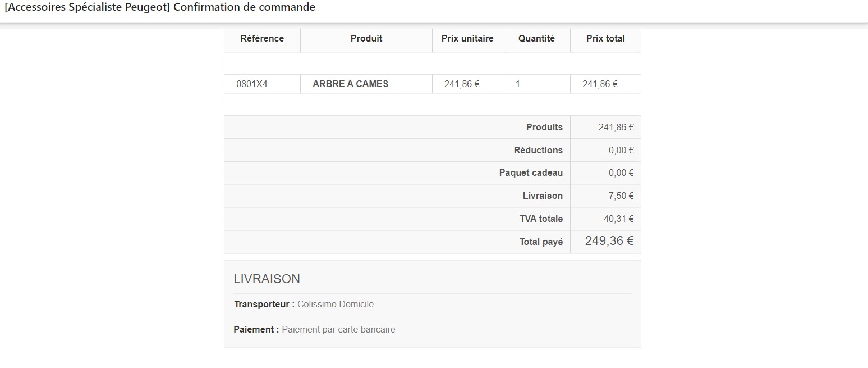Click the email subject 'Confirmation de commande' title
Viewport: 868px width, 368px height.
(x=160, y=7)
